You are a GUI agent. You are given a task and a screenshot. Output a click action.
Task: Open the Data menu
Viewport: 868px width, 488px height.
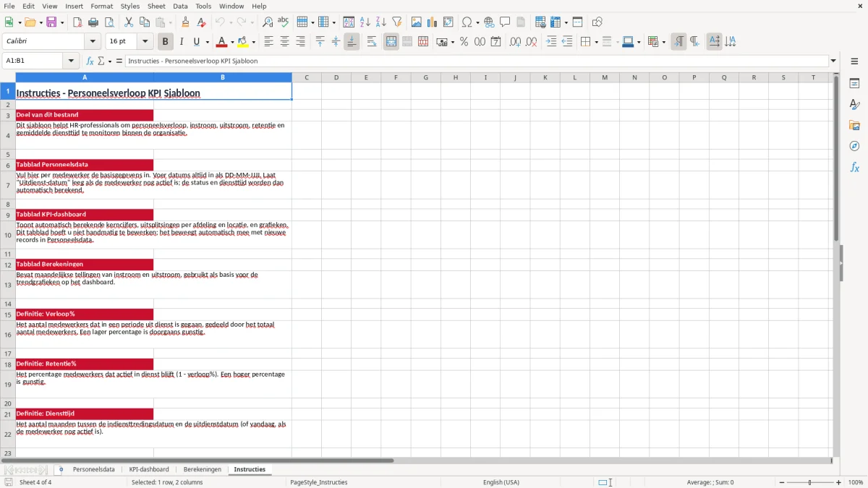180,6
